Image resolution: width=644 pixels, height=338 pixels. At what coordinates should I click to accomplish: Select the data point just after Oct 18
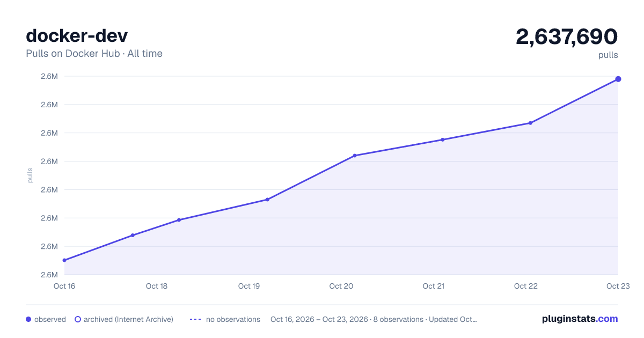[x=179, y=220]
